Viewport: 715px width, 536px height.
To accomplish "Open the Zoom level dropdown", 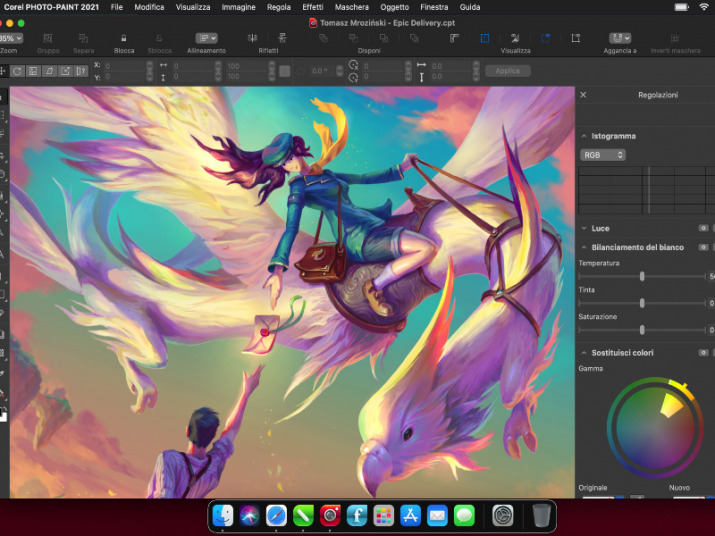I will (x=11, y=38).
